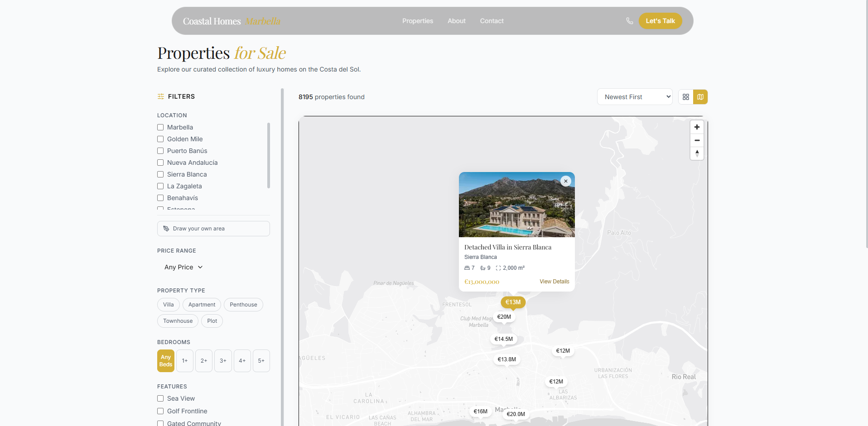Viewport: 868px width, 426px height.
Task: Navigate to the Contact page
Action: [x=492, y=21]
